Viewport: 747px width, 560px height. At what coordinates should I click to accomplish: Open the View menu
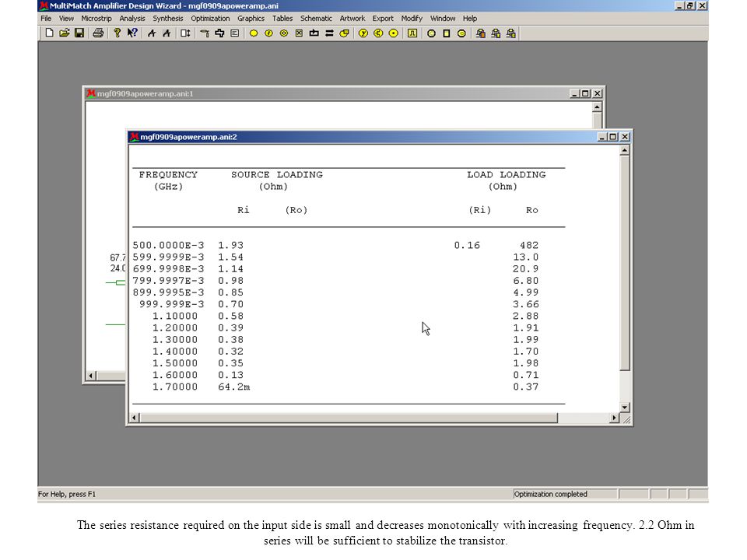(66, 18)
